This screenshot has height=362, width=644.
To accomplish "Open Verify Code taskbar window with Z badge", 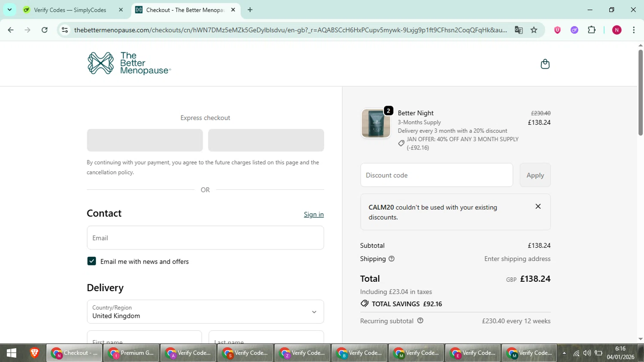I will pos(302,353).
